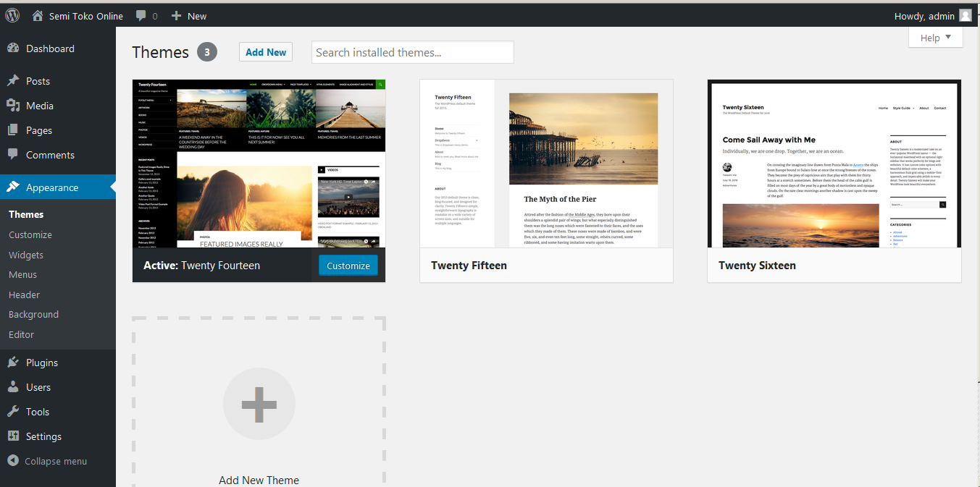Image resolution: width=980 pixels, height=487 pixels.
Task: Click the admin avatar image
Action: (x=965, y=15)
